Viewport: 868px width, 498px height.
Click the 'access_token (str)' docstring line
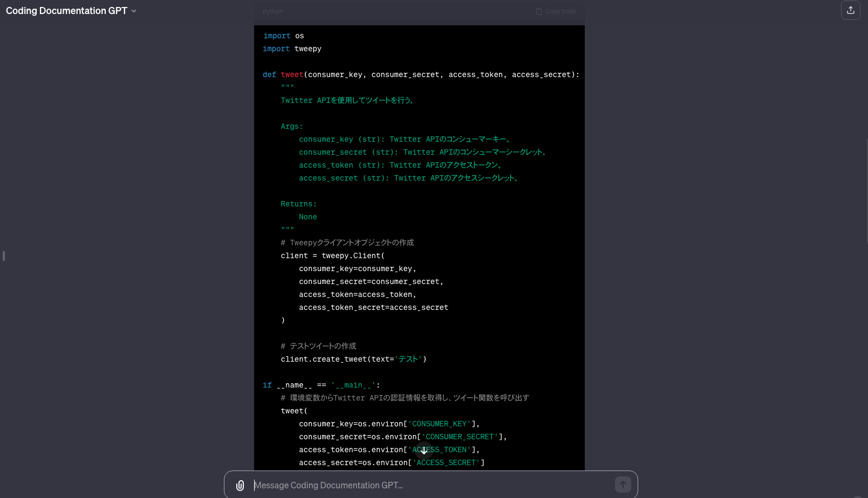point(401,165)
